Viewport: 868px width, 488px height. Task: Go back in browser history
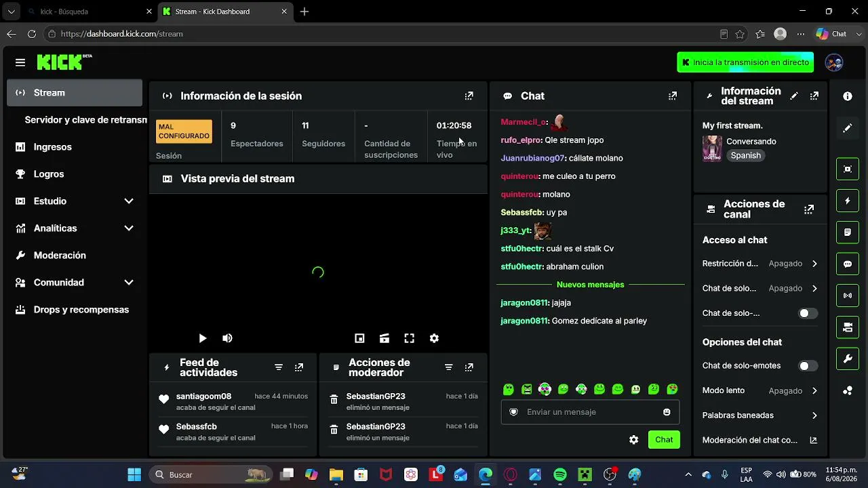[11, 34]
